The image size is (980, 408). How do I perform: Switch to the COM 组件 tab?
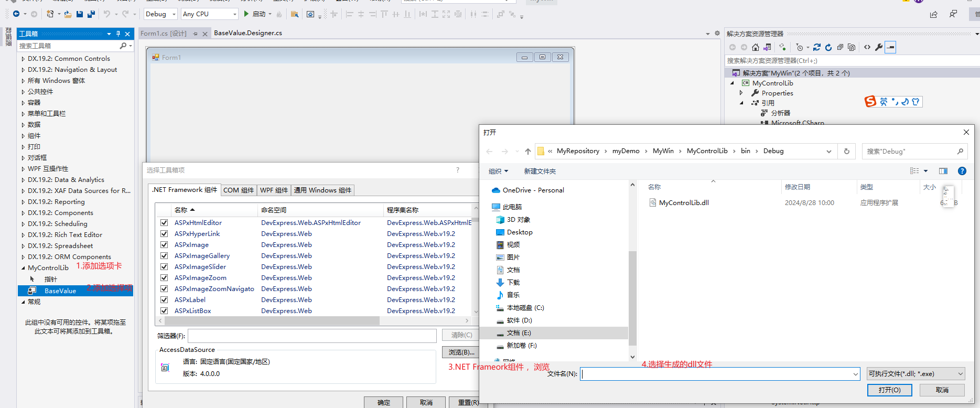tap(239, 190)
